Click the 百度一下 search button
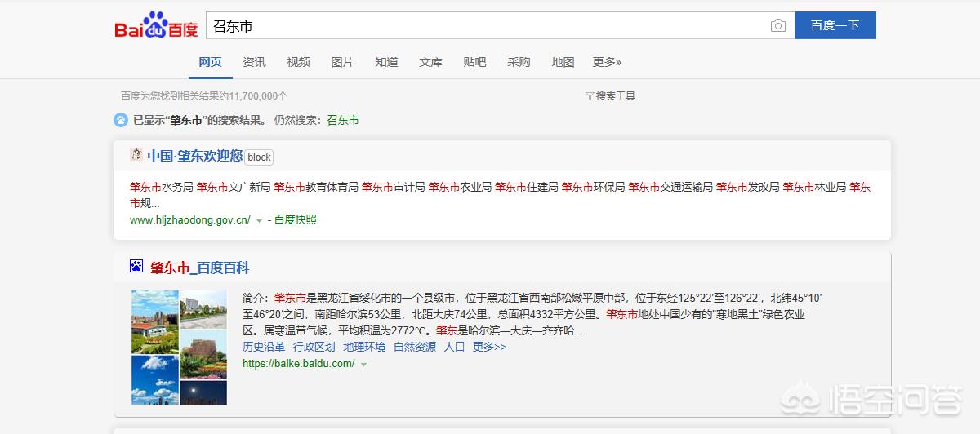Image resolution: width=980 pixels, height=434 pixels. [x=835, y=25]
